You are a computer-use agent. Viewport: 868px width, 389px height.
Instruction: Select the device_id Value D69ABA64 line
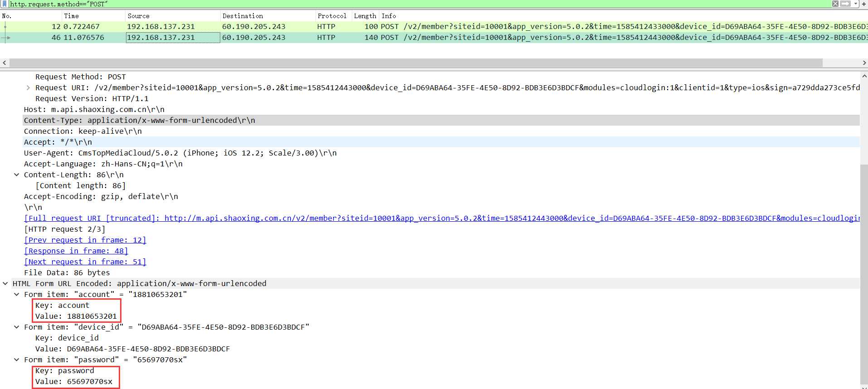[x=133, y=349]
